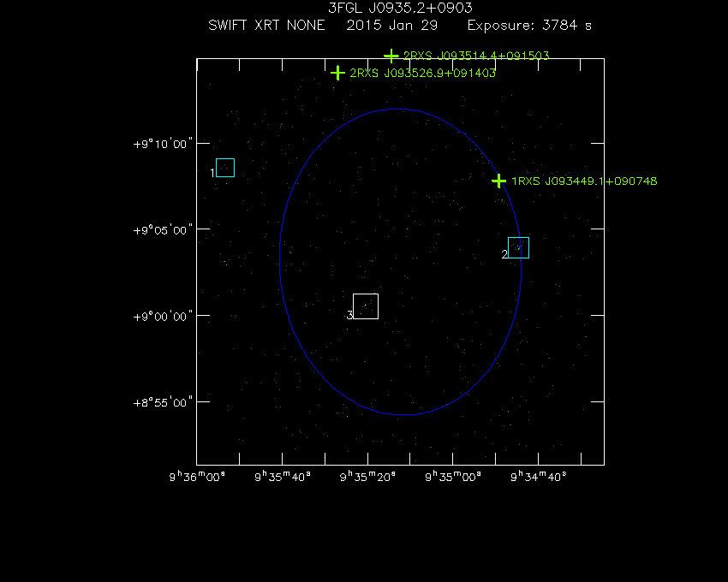Click the right ascension label 9h35m20s
The width and height of the screenshot is (728, 582).
367,476
